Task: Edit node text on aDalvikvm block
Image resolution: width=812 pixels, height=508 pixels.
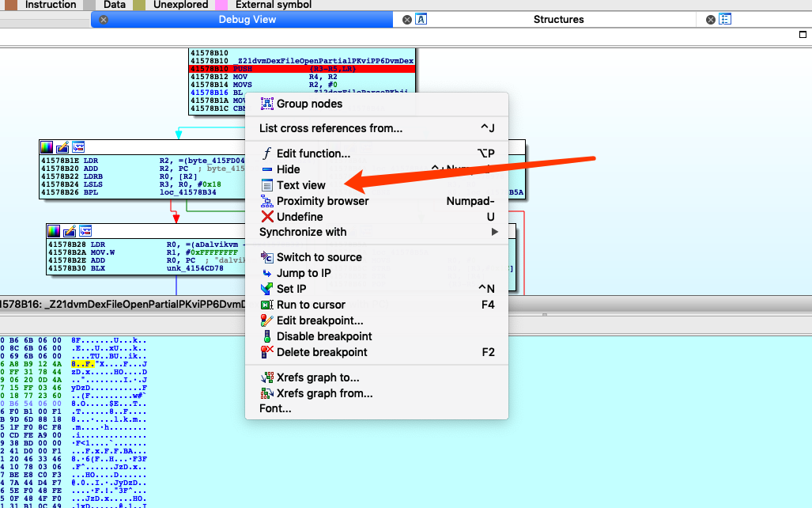Action: (x=70, y=231)
